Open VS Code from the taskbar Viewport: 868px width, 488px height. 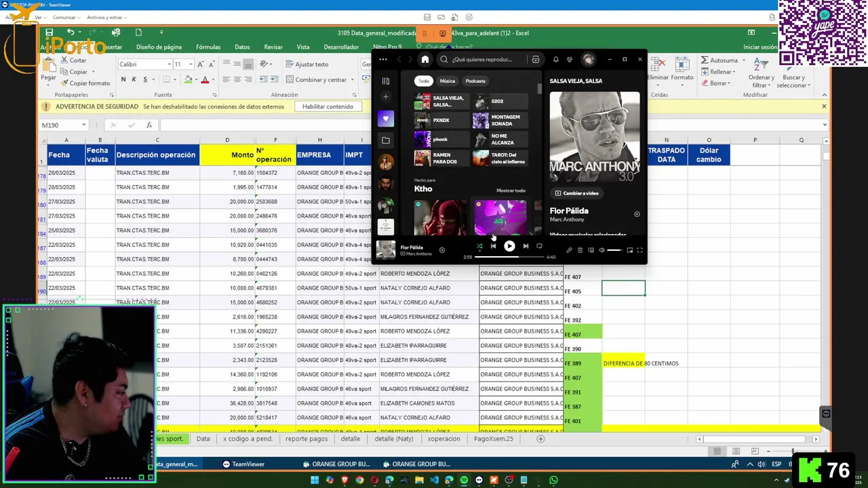coord(434,480)
